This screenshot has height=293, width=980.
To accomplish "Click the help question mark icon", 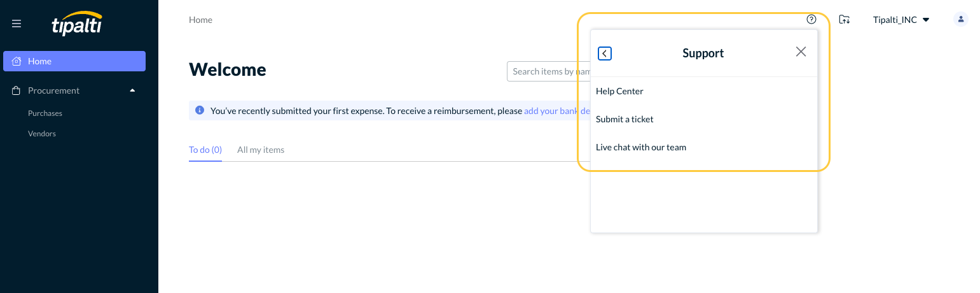I will point(811,19).
